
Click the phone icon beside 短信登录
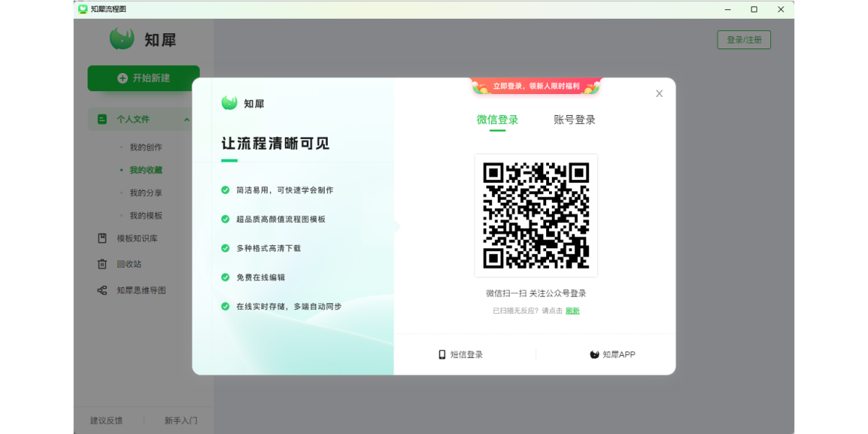442,354
